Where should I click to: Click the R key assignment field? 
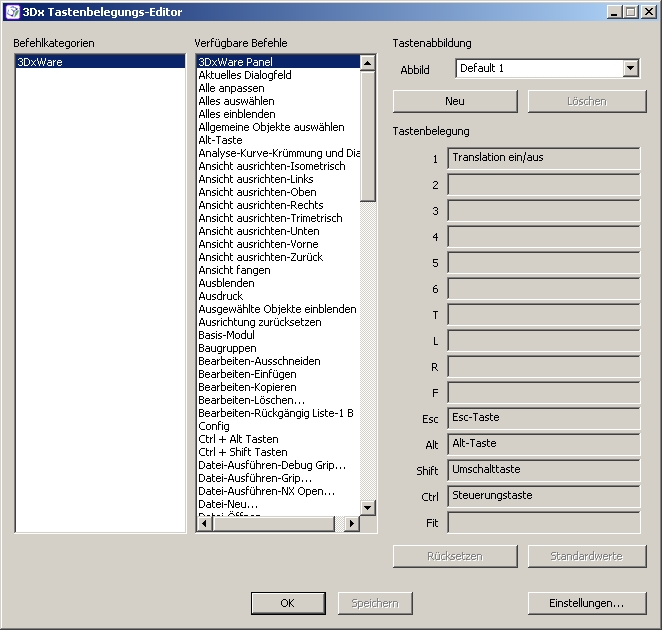click(x=544, y=367)
